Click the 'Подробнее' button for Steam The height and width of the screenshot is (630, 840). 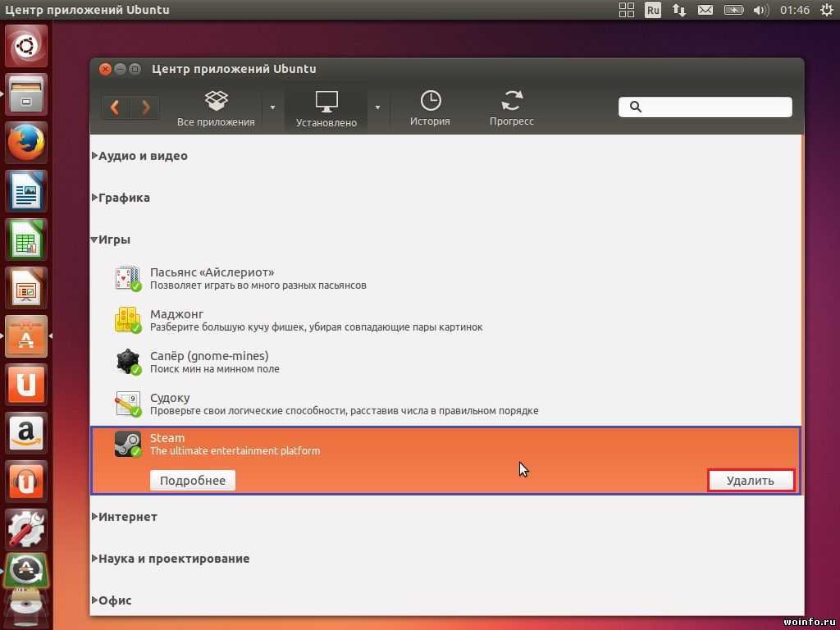click(193, 481)
